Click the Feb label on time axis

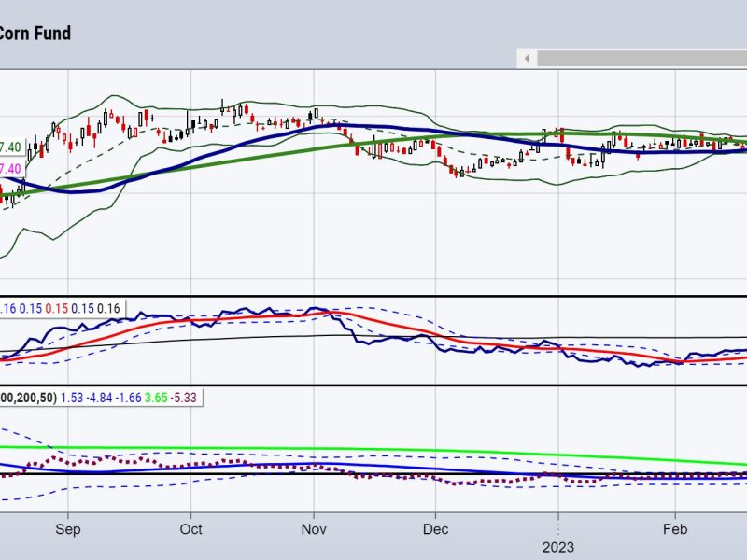click(675, 528)
